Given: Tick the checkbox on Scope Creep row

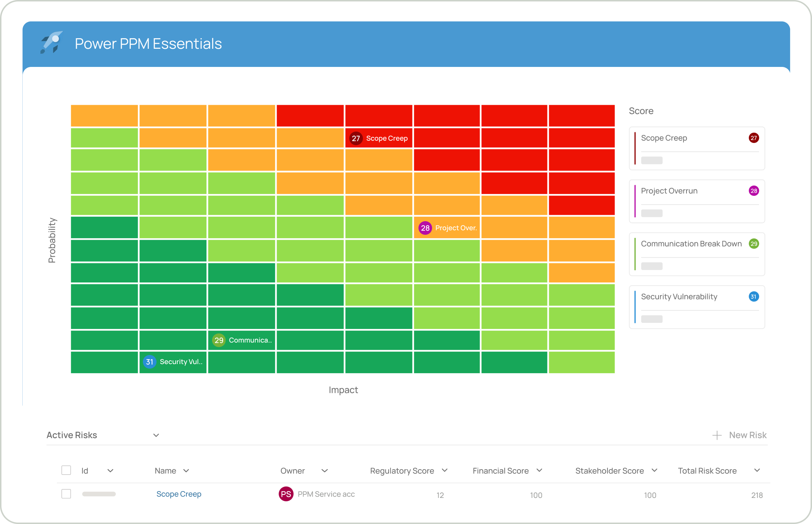Looking at the screenshot, I should pos(66,494).
